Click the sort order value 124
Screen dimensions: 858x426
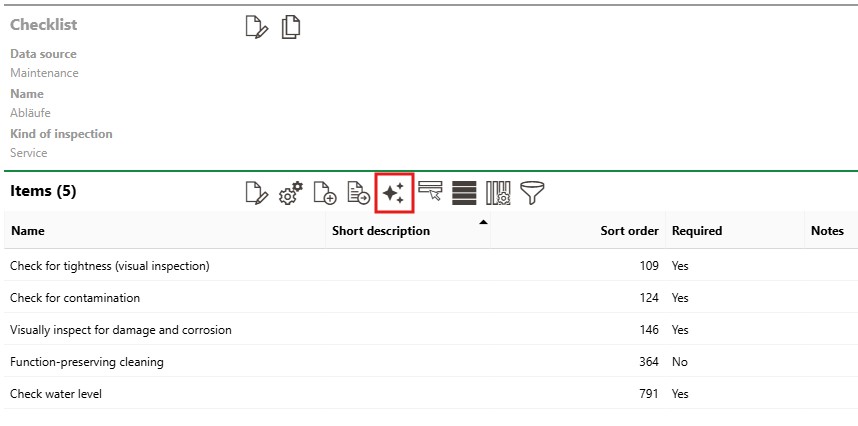click(649, 297)
